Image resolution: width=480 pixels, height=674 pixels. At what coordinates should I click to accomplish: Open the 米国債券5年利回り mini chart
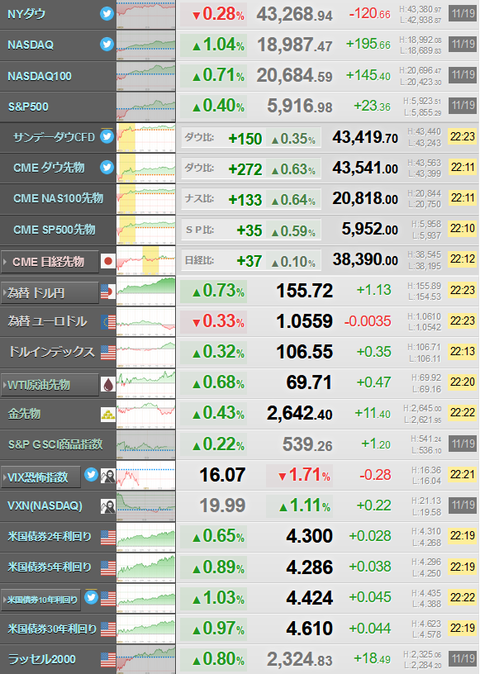(x=146, y=567)
